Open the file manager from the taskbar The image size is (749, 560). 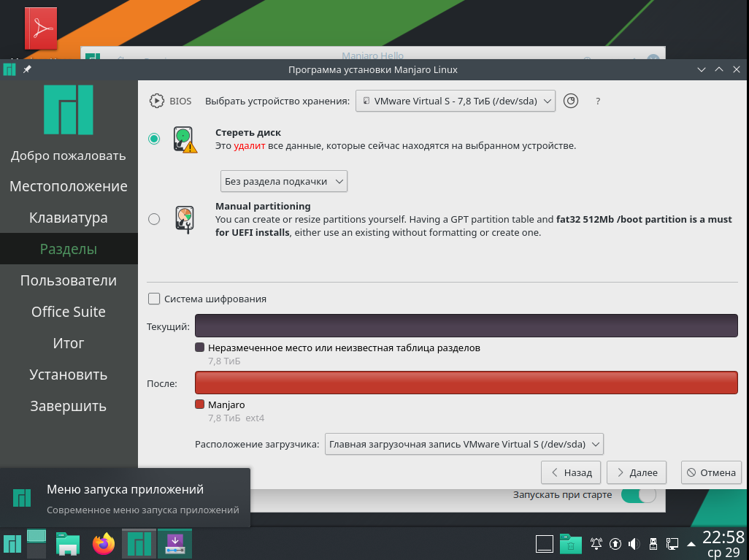(68, 544)
